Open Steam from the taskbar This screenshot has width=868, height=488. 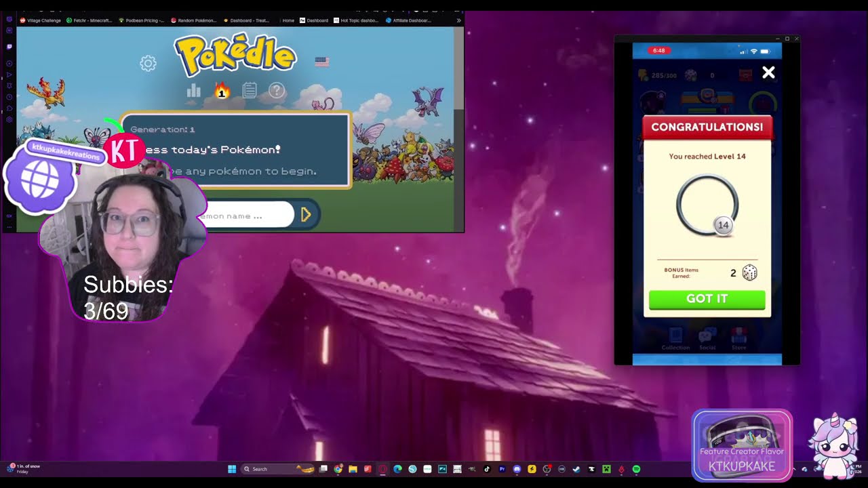(x=576, y=469)
